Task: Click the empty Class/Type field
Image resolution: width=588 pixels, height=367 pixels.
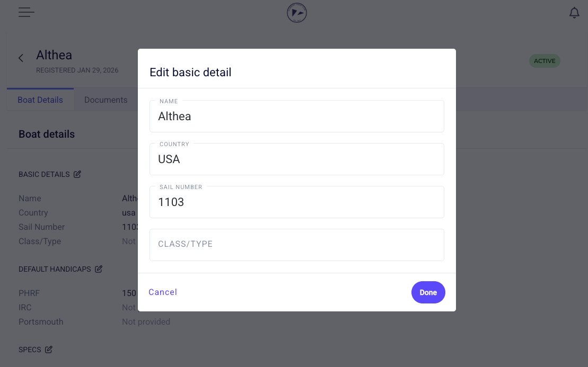Action: pyautogui.click(x=297, y=245)
